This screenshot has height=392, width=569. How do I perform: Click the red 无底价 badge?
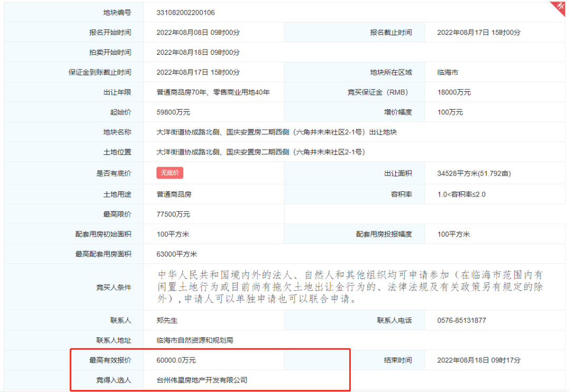click(170, 173)
